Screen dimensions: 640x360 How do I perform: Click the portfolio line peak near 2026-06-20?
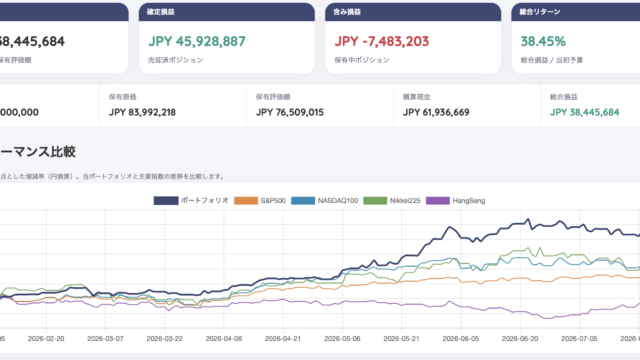[528, 220]
